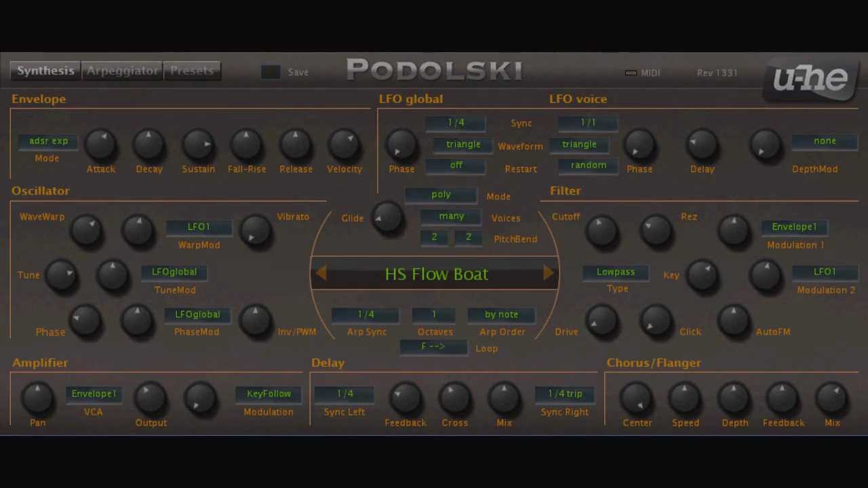Click the LFO global Phase knob
Image resolution: width=868 pixels, height=488 pixels.
click(x=401, y=144)
